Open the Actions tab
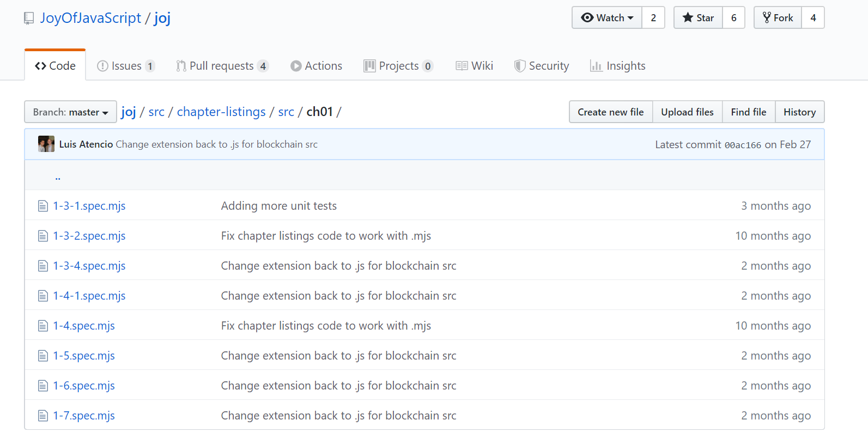The width and height of the screenshot is (868, 432). point(317,66)
